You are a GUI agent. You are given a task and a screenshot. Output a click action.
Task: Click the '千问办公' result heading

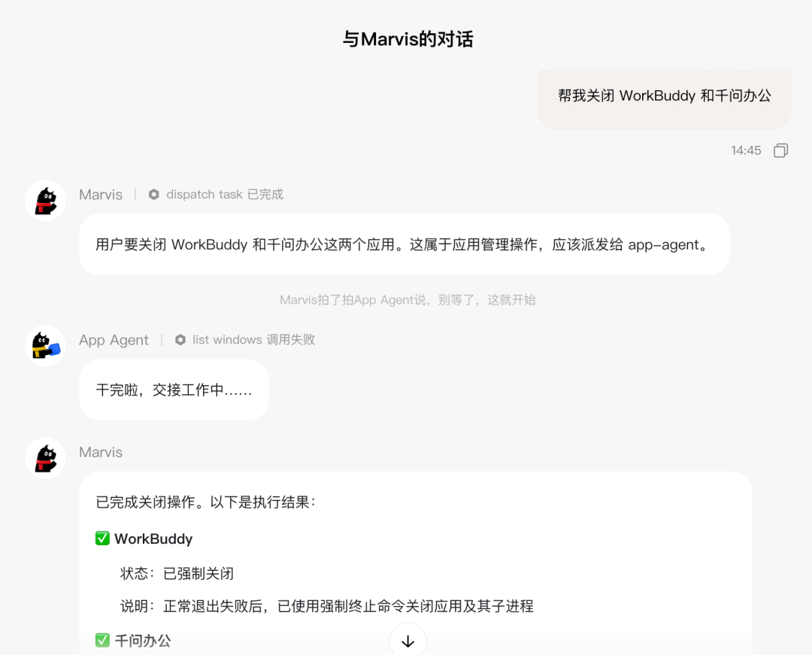pos(143,641)
